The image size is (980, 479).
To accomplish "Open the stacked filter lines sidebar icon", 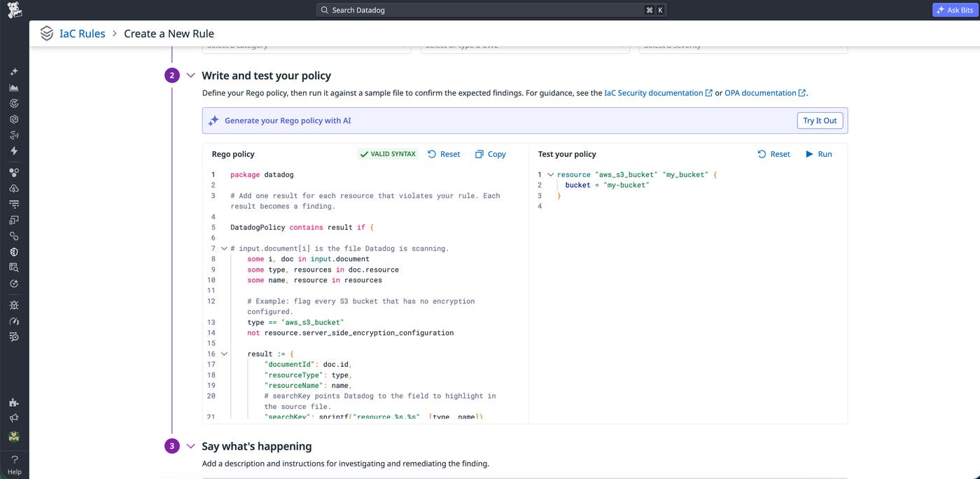I will (14, 204).
